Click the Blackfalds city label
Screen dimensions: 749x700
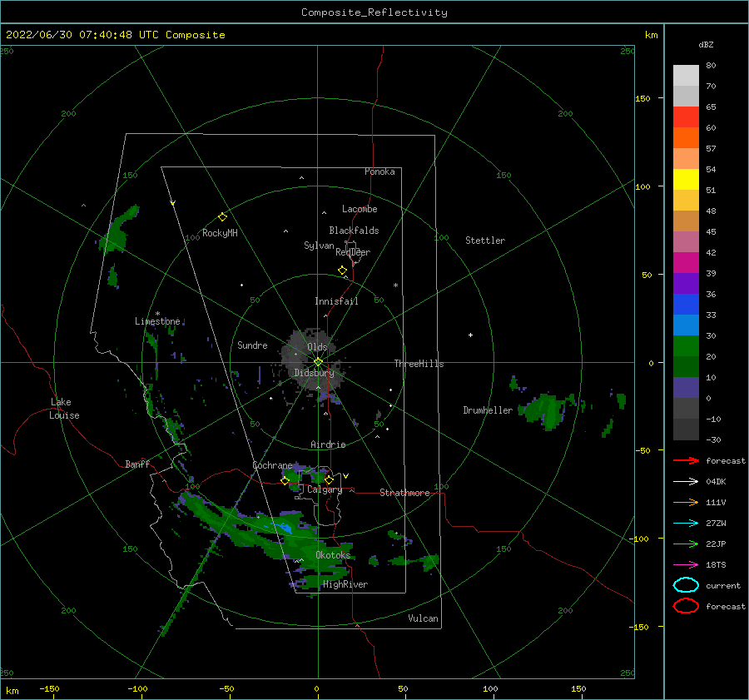coord(354,231)
